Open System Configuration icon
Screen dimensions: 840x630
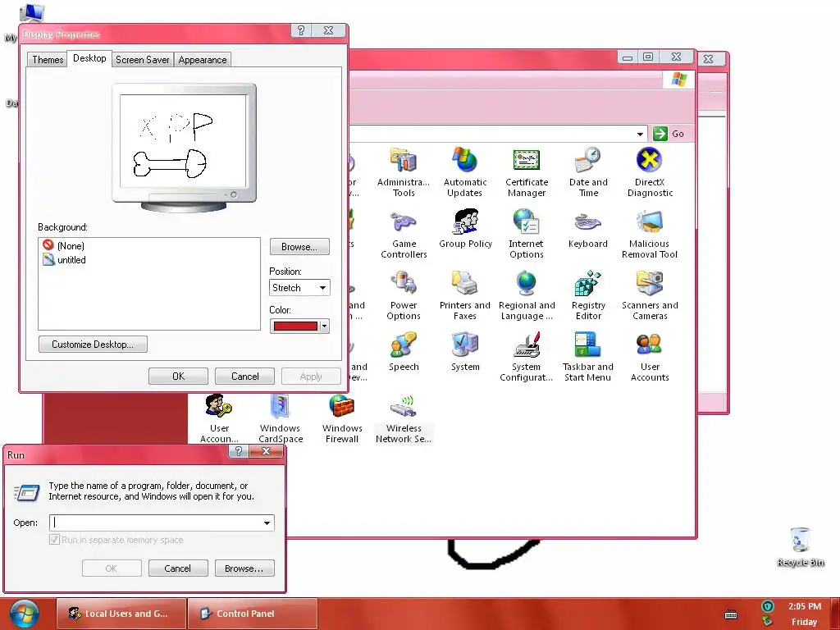coord(526,357)
